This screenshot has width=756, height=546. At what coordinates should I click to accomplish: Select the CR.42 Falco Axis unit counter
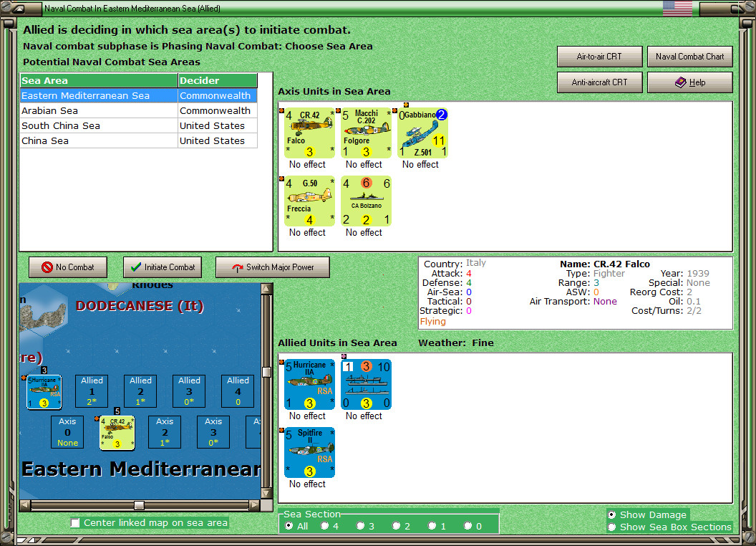pos(309,133)
